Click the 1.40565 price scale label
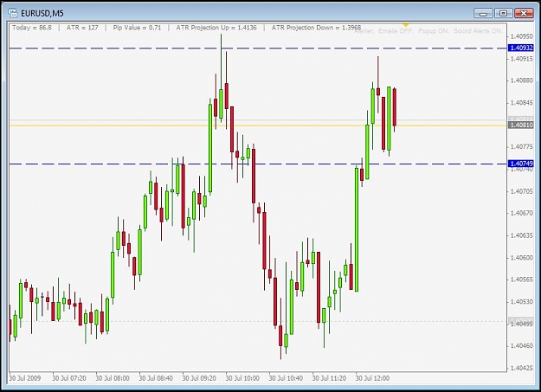Screen dimensions: 541x392 pos(522,280)
